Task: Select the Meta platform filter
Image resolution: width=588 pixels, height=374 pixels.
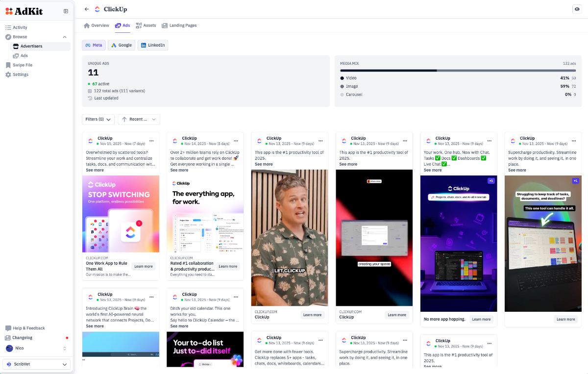Action: pyautogui.click(x=94, y=45)
